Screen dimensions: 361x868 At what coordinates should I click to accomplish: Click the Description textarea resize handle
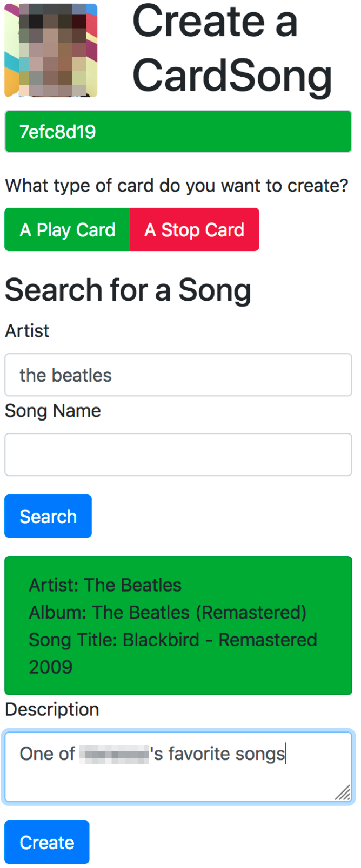point(343,792)
